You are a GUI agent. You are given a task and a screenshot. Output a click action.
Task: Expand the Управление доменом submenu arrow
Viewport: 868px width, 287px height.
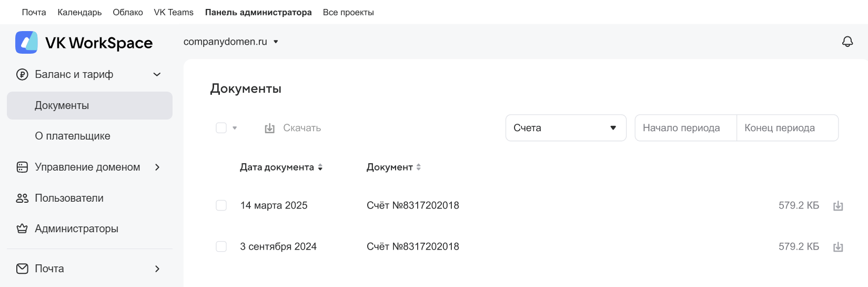pos(157,167)
